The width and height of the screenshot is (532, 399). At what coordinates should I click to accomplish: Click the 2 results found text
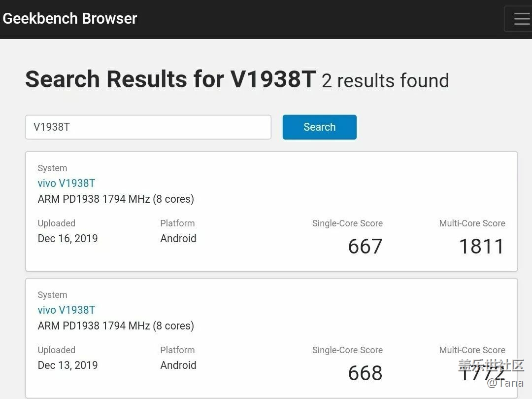(x=385, y=81)
